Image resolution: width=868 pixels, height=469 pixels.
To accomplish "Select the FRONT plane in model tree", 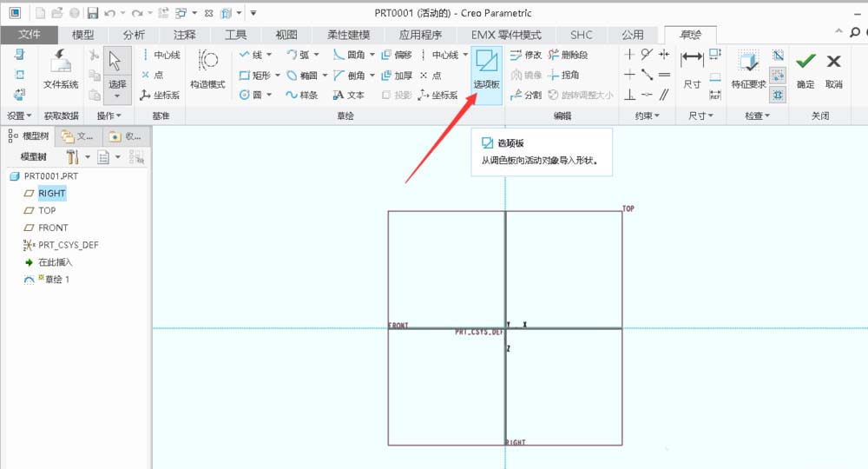I will [x=46, y=228].
